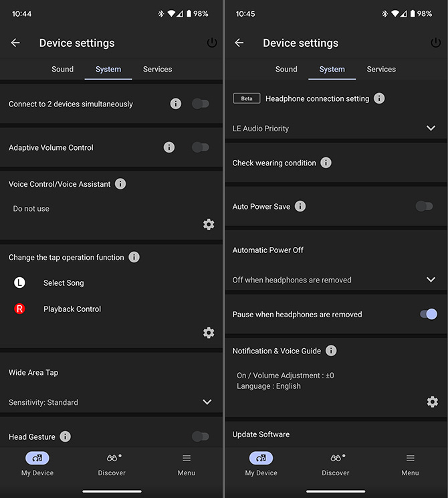Screen dimensions: 448x498
Task: Enable Connect to 2 devices simultaneously switch
Action: [x=201, y=104]
